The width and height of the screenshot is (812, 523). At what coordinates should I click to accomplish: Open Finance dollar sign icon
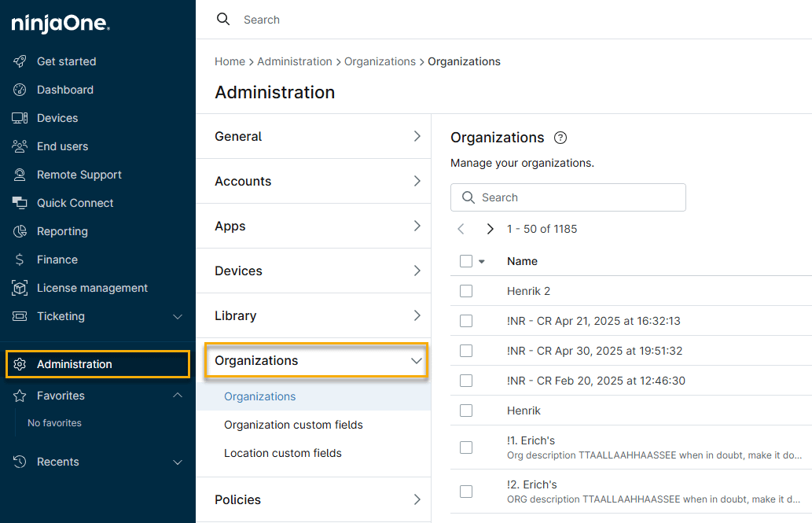point(20,260)
